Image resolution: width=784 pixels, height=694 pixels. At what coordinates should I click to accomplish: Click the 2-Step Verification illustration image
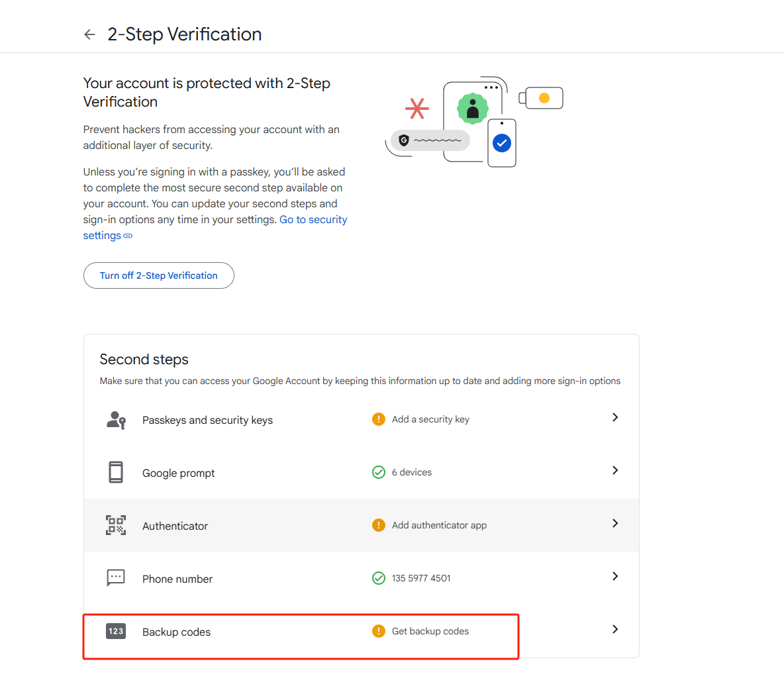474,122
